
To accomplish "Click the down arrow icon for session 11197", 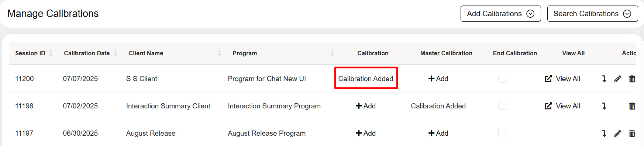I will tap(604, 133).
